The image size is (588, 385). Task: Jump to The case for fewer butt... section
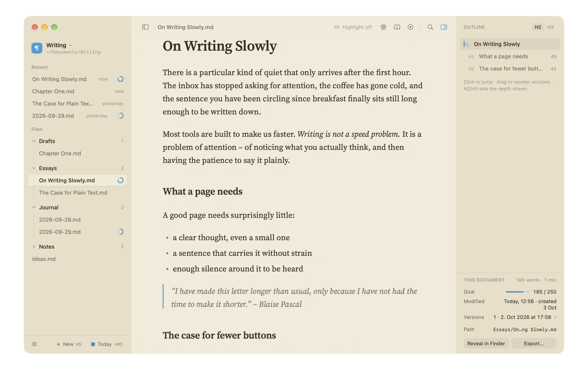(x=510, y=69)
